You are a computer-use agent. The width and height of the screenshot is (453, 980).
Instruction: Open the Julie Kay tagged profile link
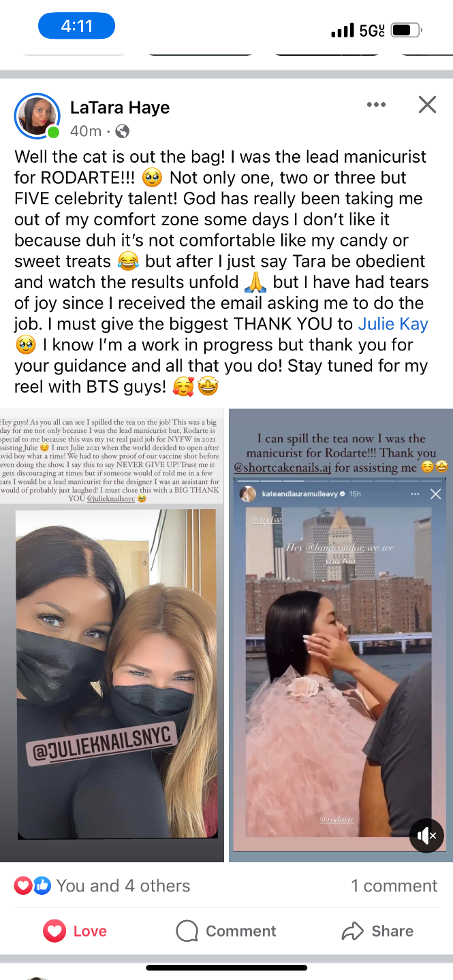pos(393,324)
